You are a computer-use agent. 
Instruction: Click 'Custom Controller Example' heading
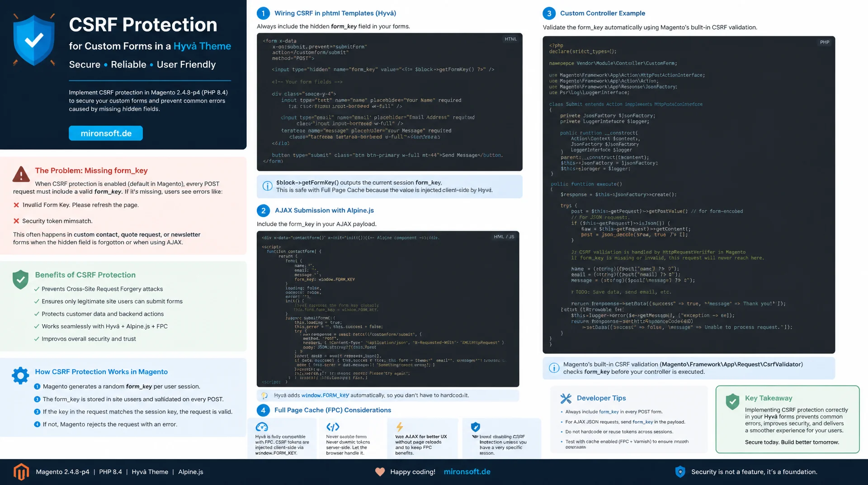603,14
